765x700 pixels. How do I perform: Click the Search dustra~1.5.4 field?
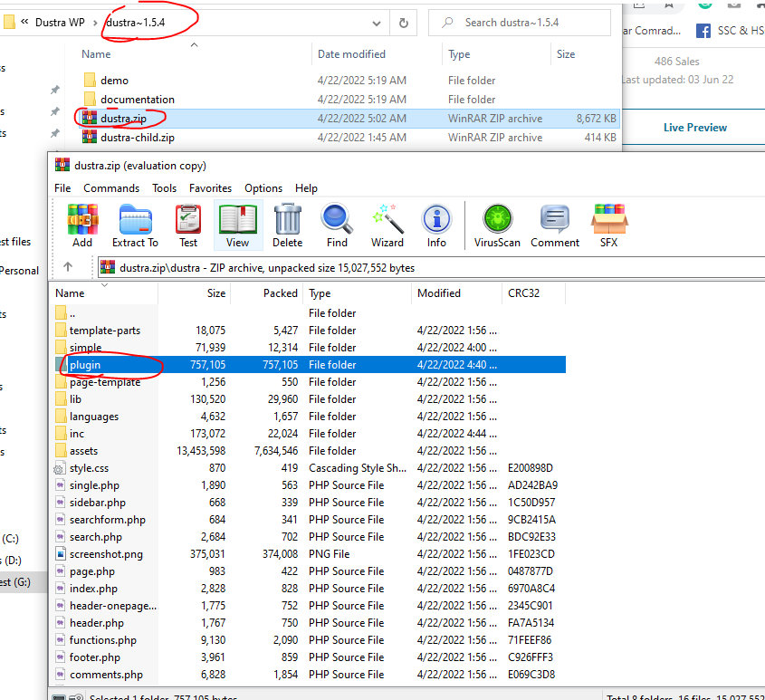520,23
